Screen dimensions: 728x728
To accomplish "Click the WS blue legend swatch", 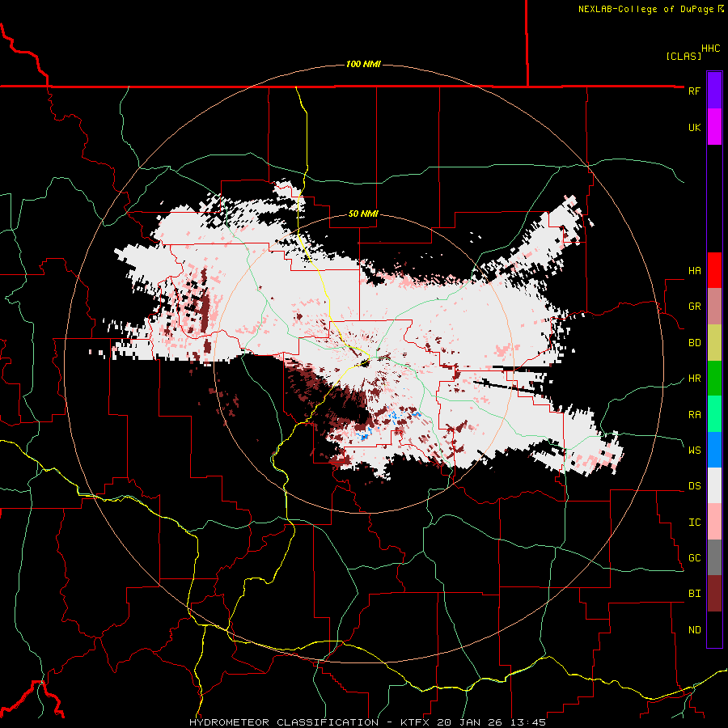I will click(714, 450).
